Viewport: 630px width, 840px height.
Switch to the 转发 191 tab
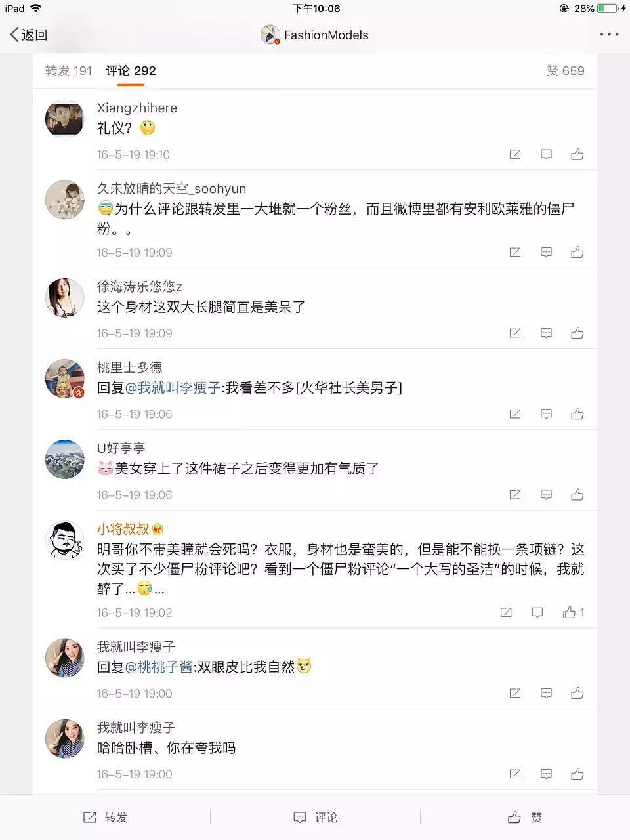[x=68, y=71]
